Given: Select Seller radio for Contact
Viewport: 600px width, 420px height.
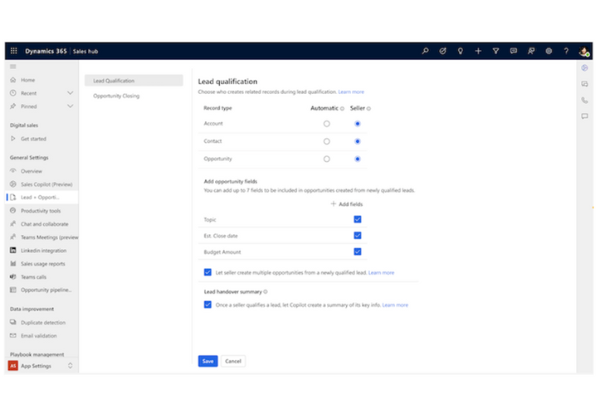Looking at the screenshot, I should pyautogui.click(x=357, y=141).
